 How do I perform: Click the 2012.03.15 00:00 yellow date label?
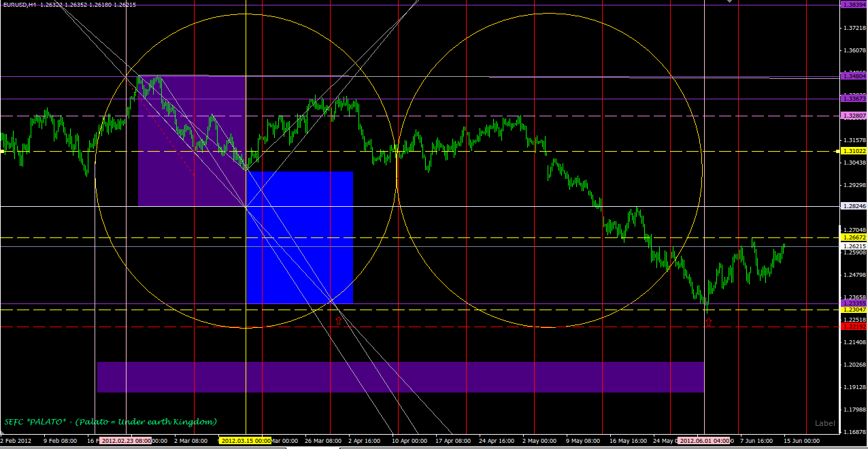[246, 441]
